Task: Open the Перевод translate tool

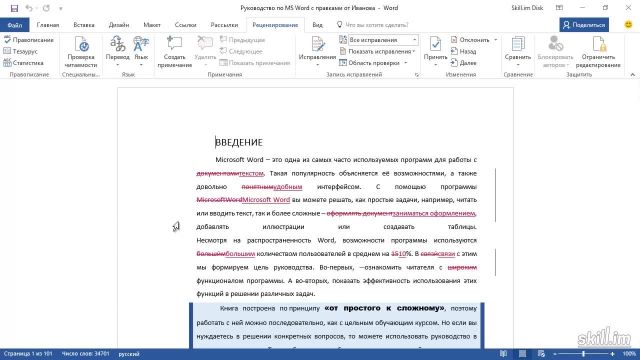Action: coord(118,51)
